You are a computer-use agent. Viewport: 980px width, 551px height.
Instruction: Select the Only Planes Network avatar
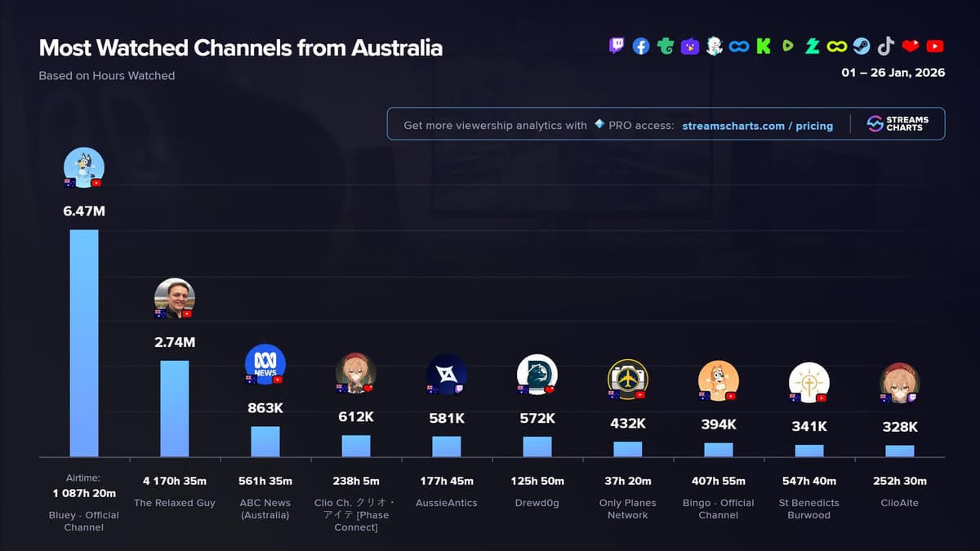click(x=628, y=380)
